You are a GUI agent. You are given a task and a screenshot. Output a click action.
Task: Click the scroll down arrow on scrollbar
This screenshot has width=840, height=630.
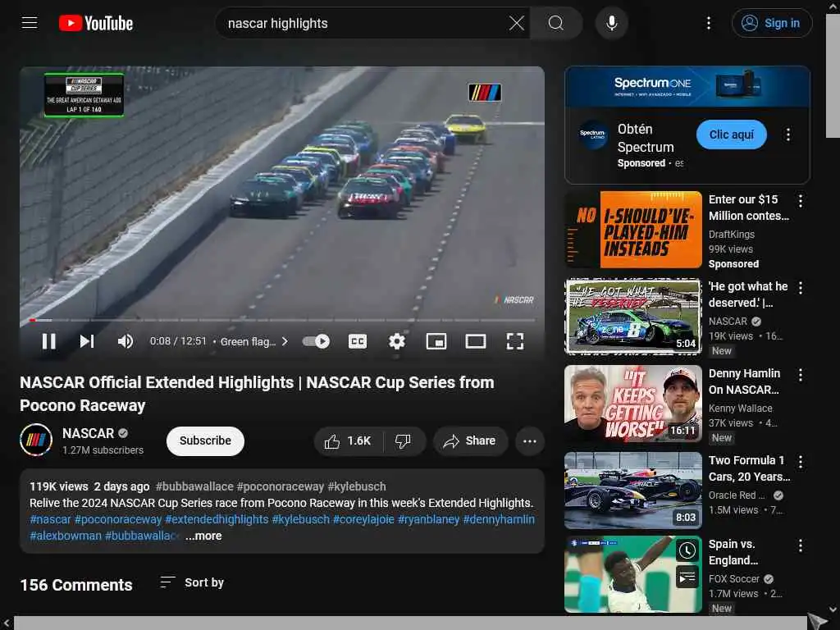[x=833, y=609]
